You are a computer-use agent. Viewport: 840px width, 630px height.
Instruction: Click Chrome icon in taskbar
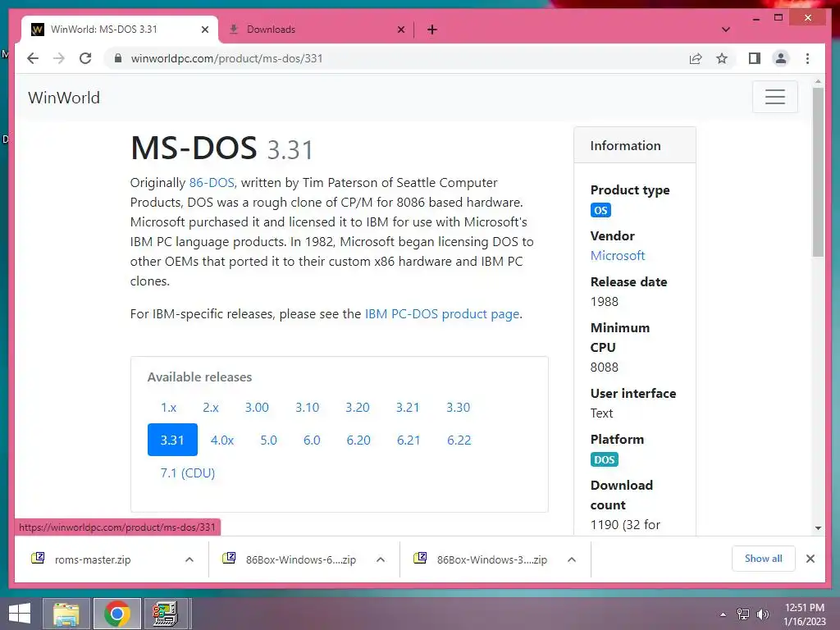116,614
